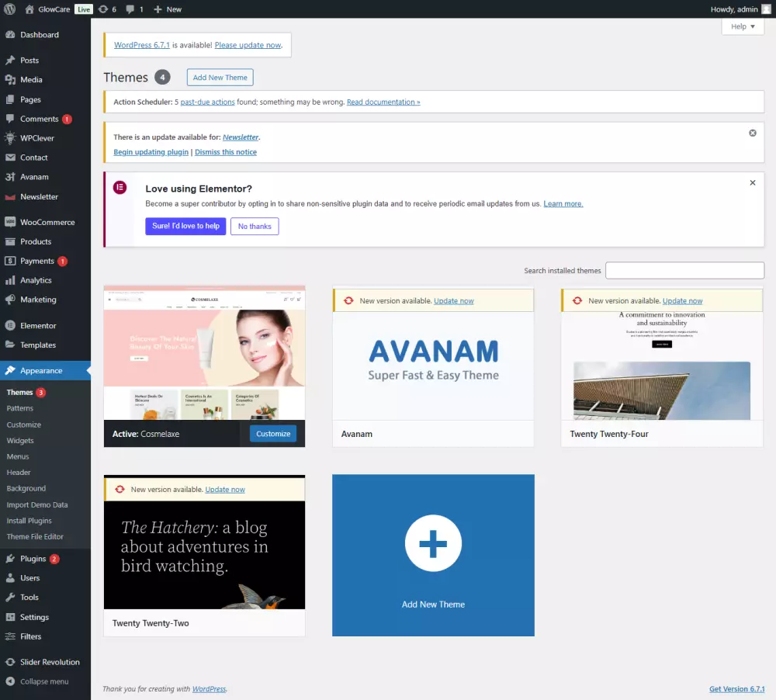Click the large Add New Theme tile
Screen dimensions: 776x700
coord(433,556)
